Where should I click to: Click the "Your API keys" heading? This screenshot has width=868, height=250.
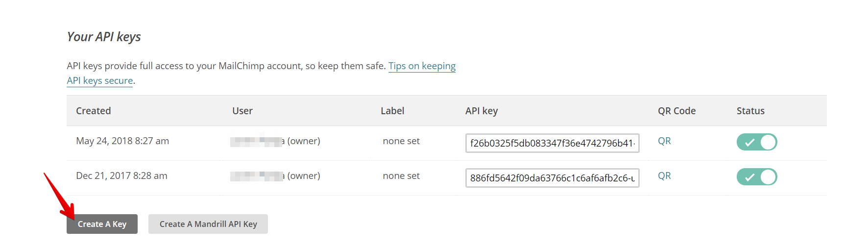click(104, 37)
